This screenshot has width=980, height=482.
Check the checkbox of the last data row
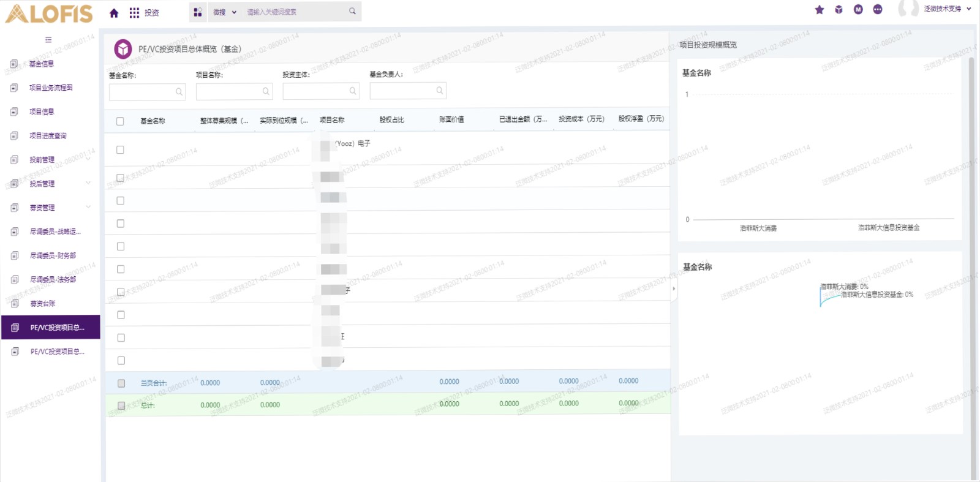[121, 360]
